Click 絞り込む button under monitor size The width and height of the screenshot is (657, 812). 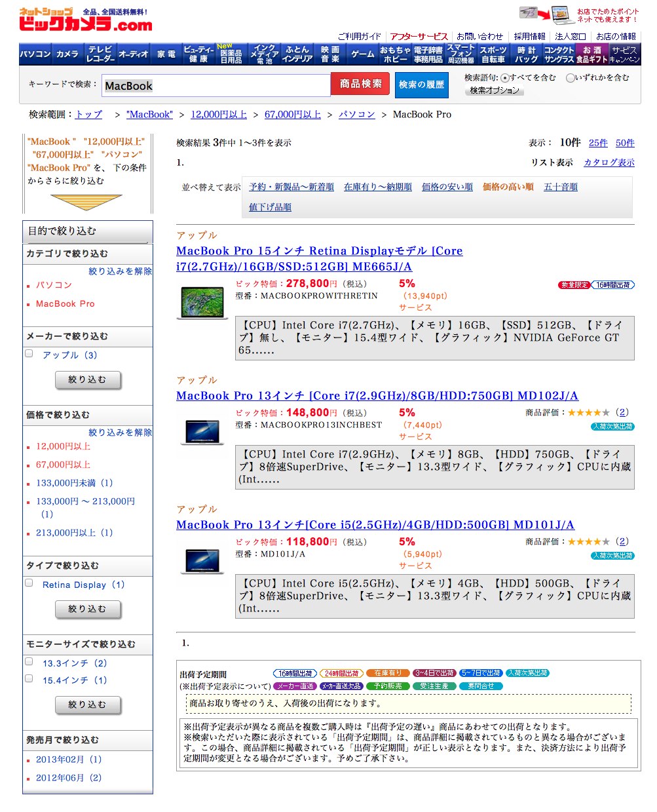pyautogui.click(x=88, y=705)
